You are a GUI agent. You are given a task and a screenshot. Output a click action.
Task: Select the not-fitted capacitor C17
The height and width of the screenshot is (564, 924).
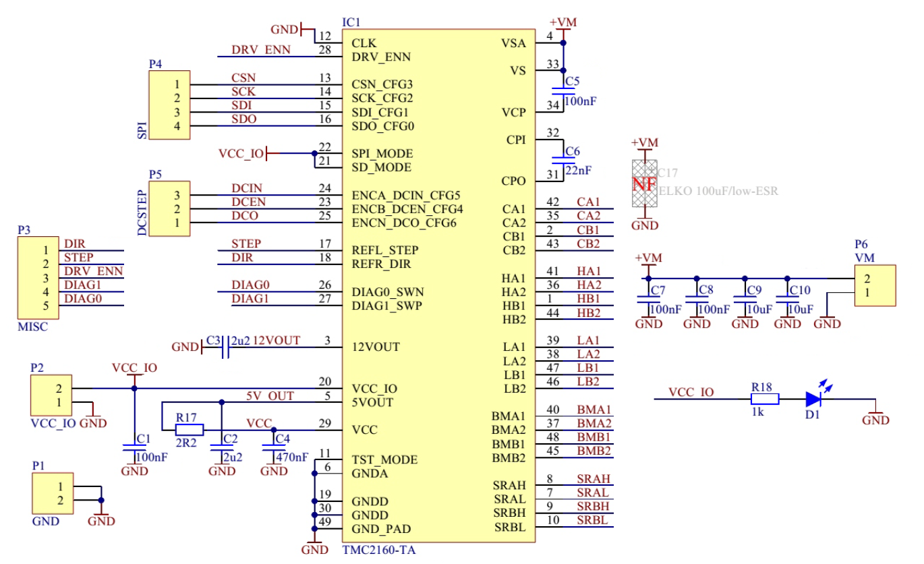pyautogui.click(x=644, y=184)
